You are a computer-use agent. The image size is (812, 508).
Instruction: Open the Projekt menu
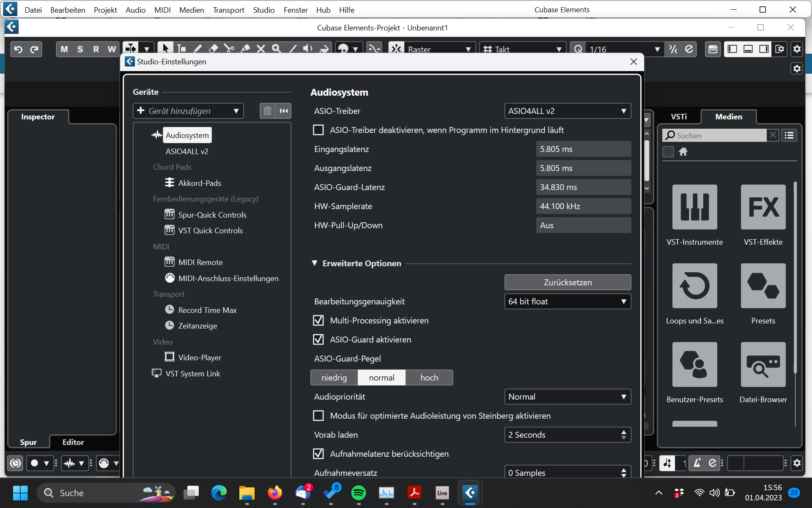point(105,10)
